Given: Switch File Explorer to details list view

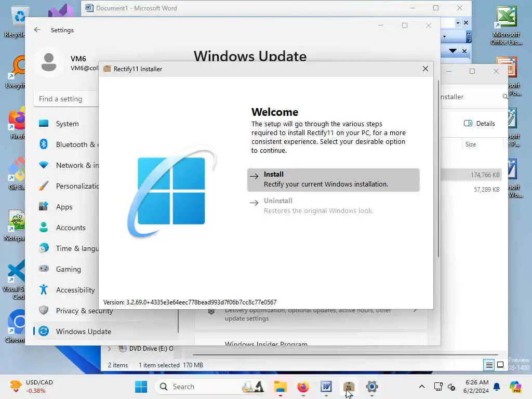Looking at the screenshot, I should click(489, 365).
